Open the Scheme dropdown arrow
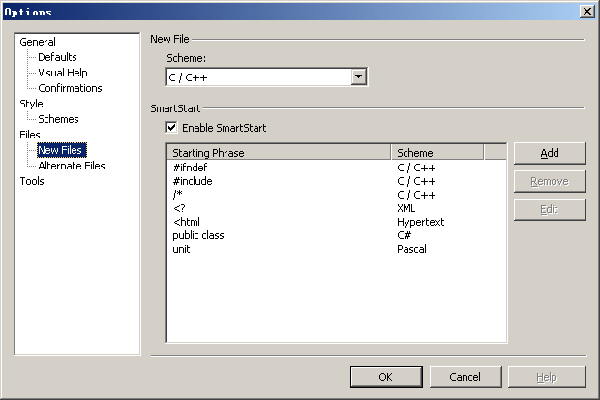This screenshot has height=400, width=600. pyautogui.click(x=359, y=77)
